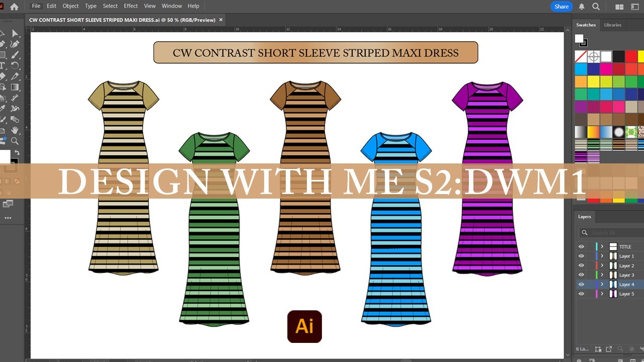Select the green stripe pattern swatch

click(594, 145)
